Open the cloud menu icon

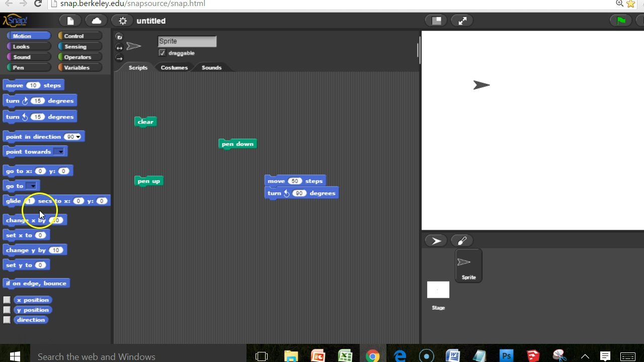96,21
